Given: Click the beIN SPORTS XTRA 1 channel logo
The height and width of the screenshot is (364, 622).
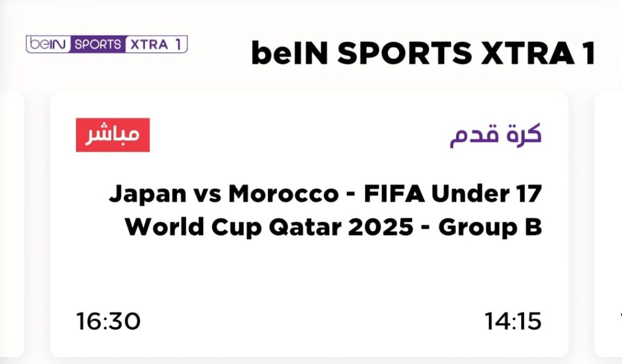Looking at the screenshot, I should [x=106, y=44].
